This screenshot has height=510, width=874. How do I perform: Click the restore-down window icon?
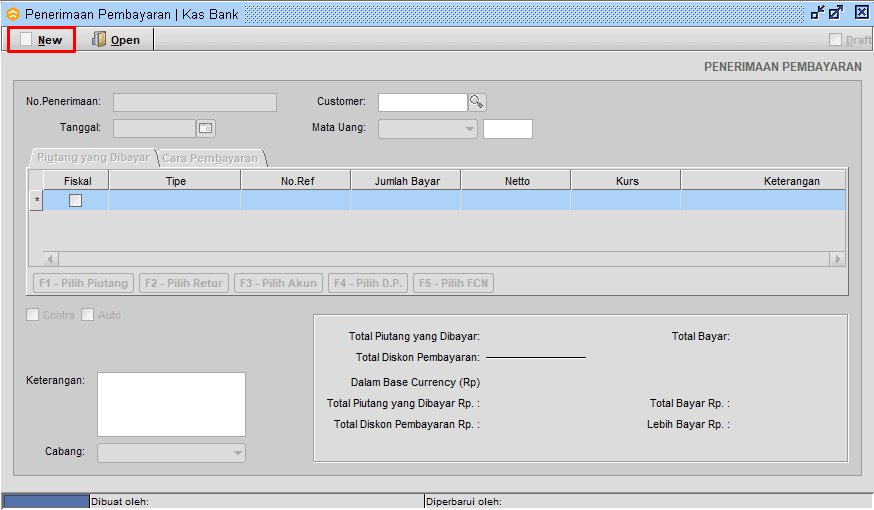[818, 12]
